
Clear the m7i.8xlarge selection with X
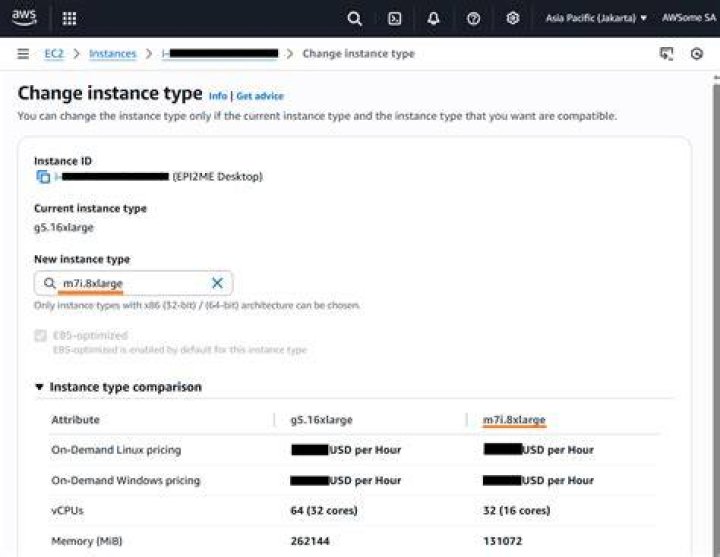point(217,283)
